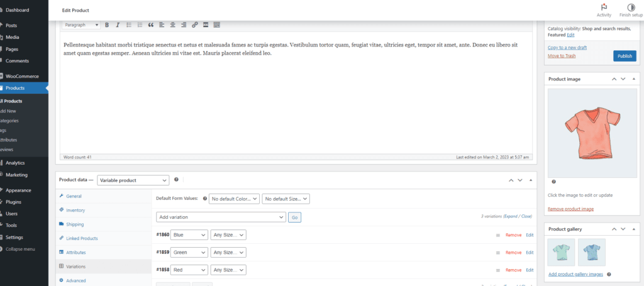Image resolution: width=644 pixels, height=286 pixels.
Task: Move Product gallery panel up
Action: pos(614,229)
